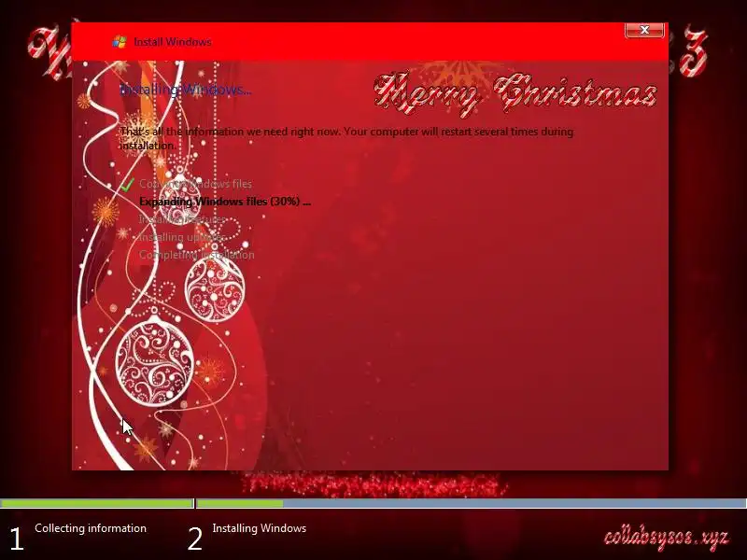Click the stage number 2
747x560 pixels.
point(195,539)
